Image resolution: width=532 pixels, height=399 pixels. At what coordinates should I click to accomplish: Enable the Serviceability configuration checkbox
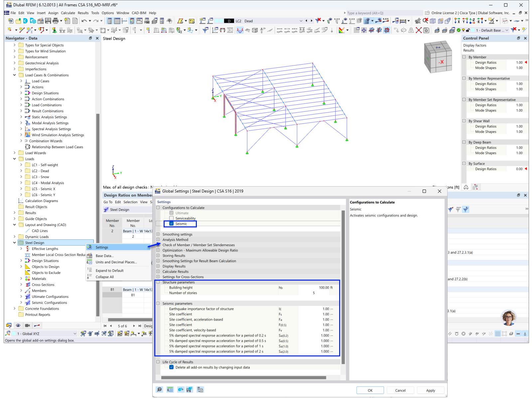click(172, 218)
